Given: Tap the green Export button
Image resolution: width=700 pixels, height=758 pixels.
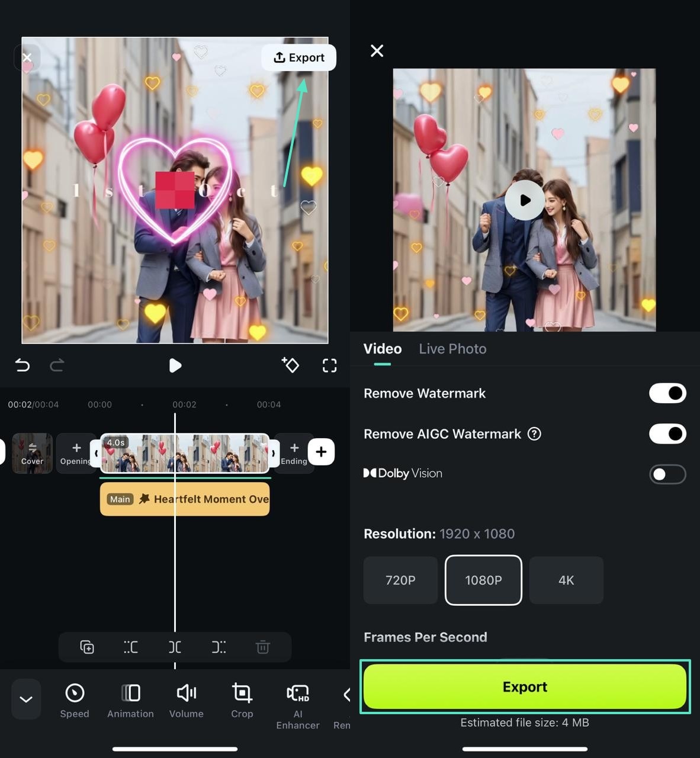Looking at the screenshot, I should click(525, 687).
